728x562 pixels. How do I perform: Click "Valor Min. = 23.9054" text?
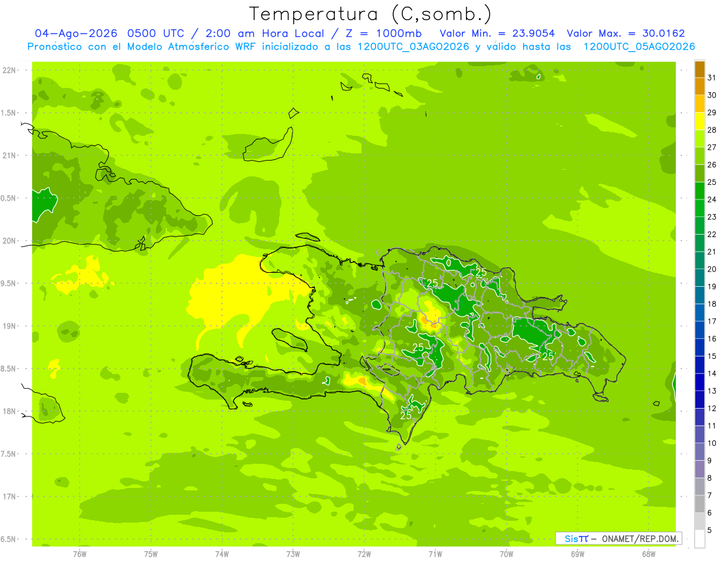497,33
